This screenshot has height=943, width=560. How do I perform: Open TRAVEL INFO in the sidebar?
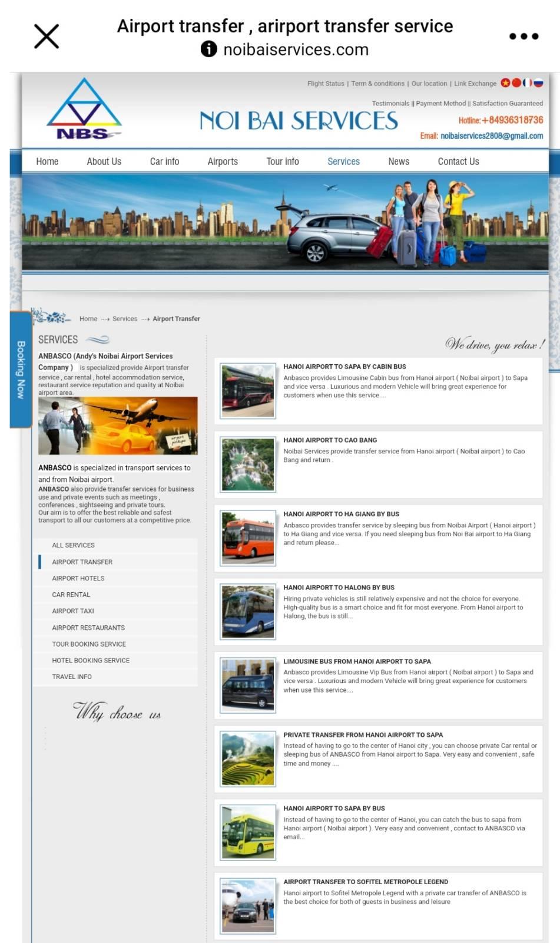(x=115, y=677)
